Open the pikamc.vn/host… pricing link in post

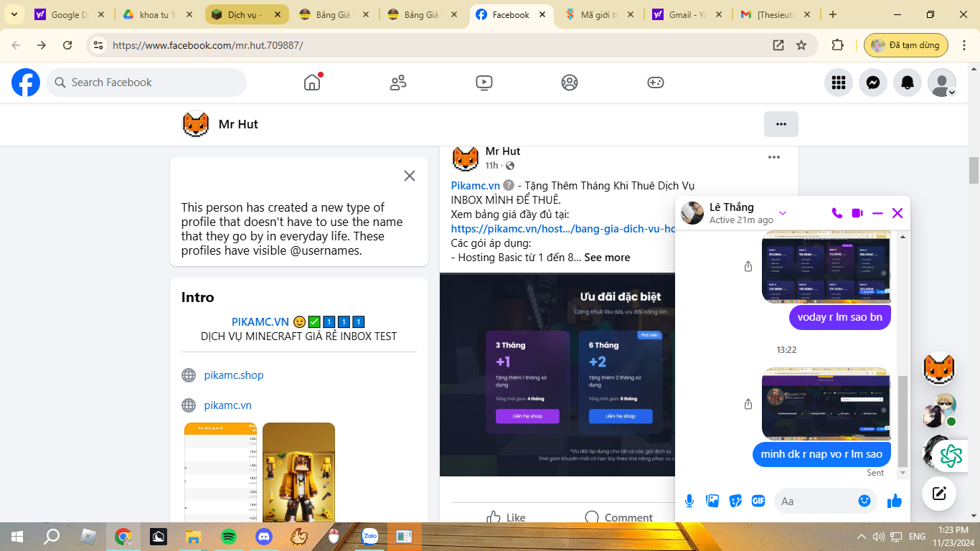(x=563, y=229)
